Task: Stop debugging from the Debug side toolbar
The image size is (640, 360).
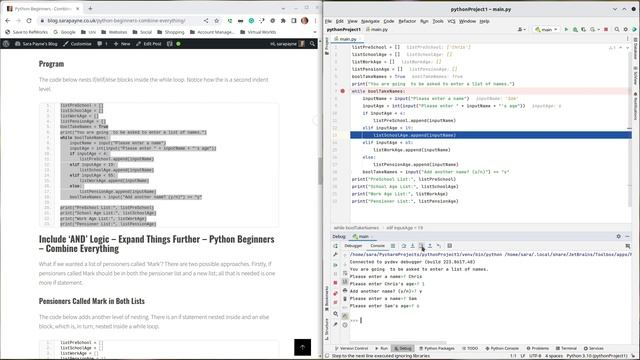Action: pos(336,282)
